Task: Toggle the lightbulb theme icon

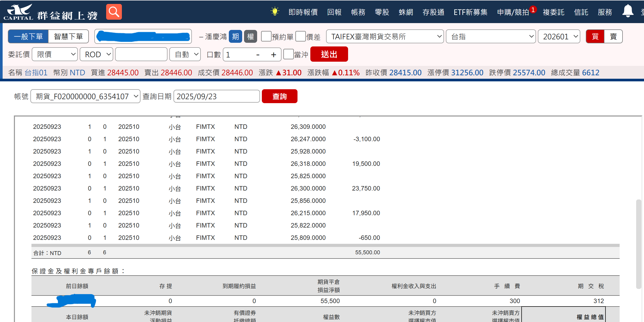Action: [275, 12]
